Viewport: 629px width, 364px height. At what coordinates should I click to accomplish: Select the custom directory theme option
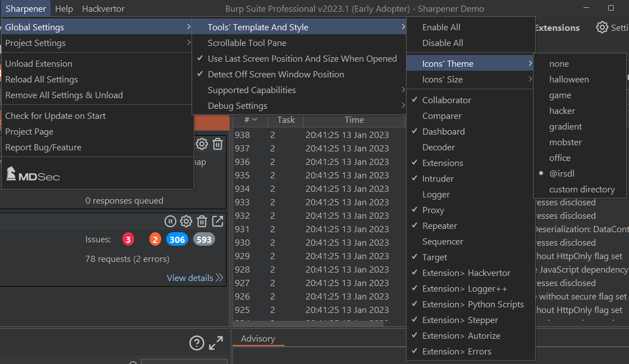click(x=580, y=189)
